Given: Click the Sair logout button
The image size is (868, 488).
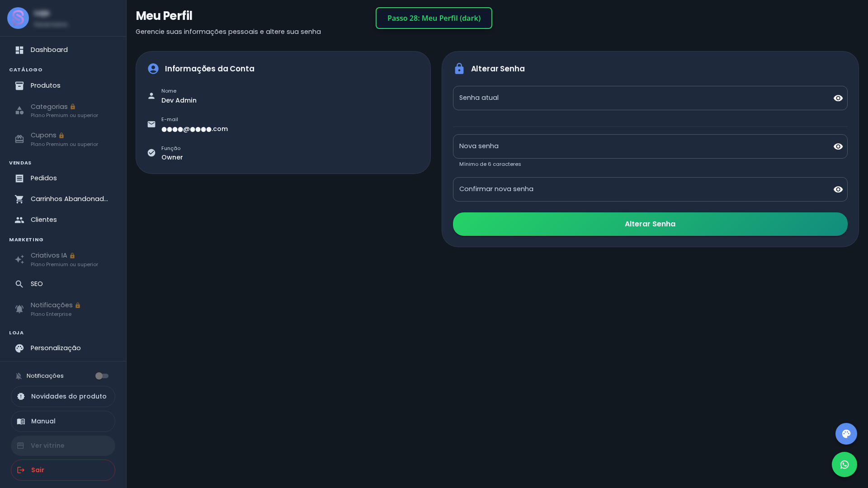Looking at the screenshot, I should pos(63,470).
